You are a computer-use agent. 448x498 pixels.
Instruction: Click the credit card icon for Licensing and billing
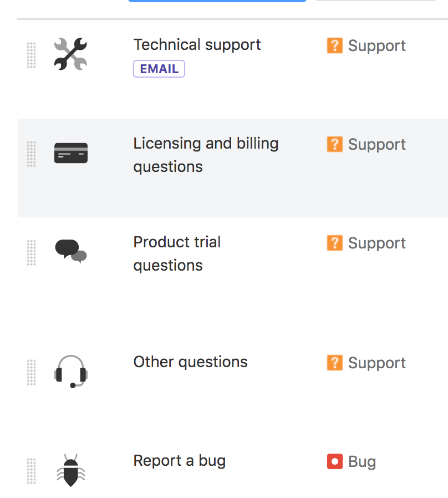pos(71,153)
